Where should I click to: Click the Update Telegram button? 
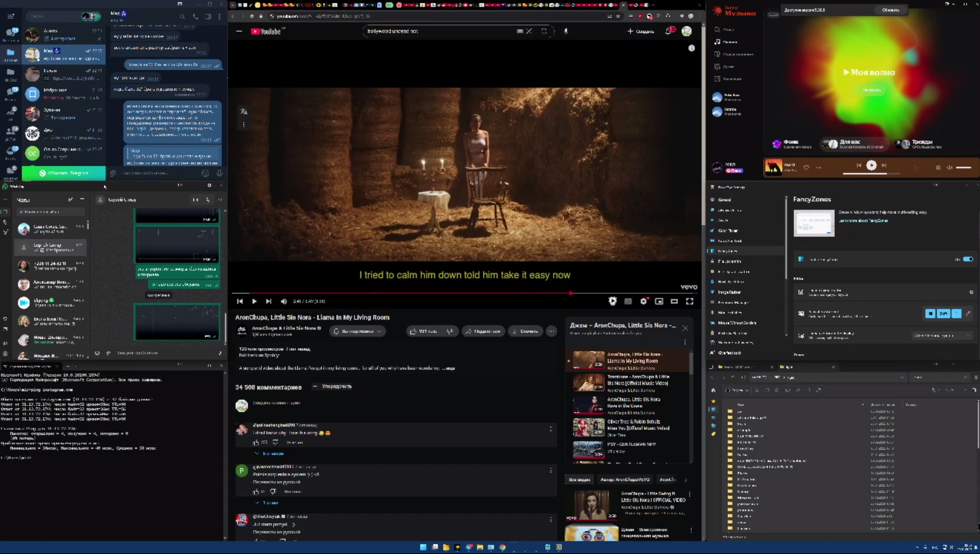64,173
